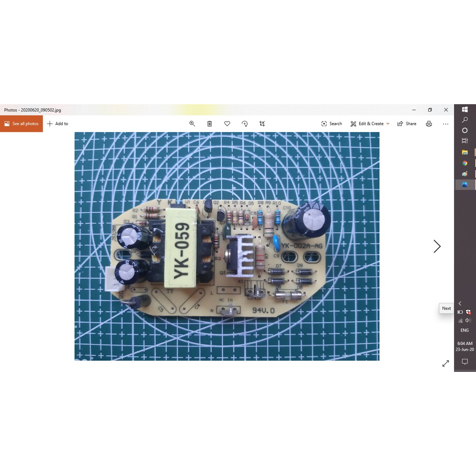The height and width of the screenshot is (476, 476).
Task: Print the photo using printer icon
Action: coord(429,124)
